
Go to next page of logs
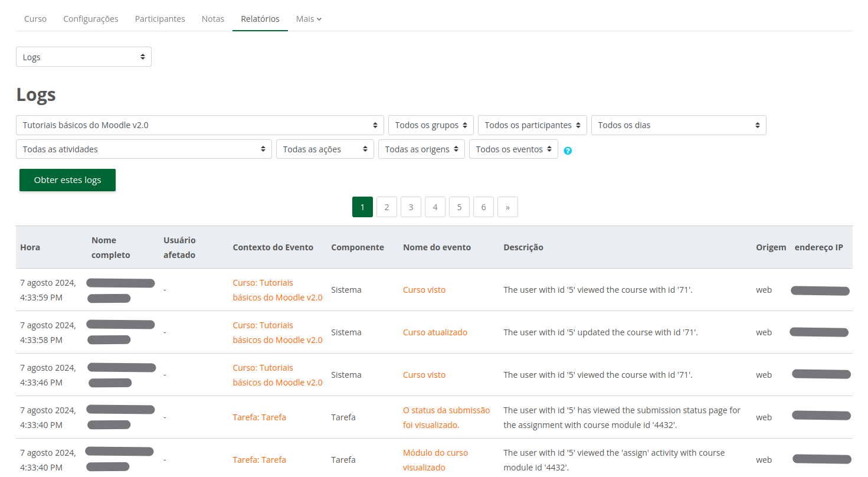click(507, 207)
